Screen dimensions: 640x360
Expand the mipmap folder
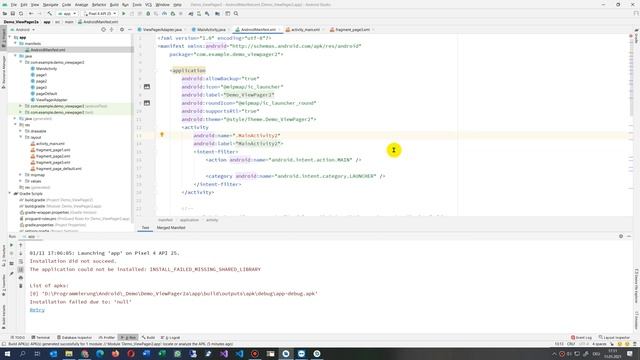click(x=20, y=175)
